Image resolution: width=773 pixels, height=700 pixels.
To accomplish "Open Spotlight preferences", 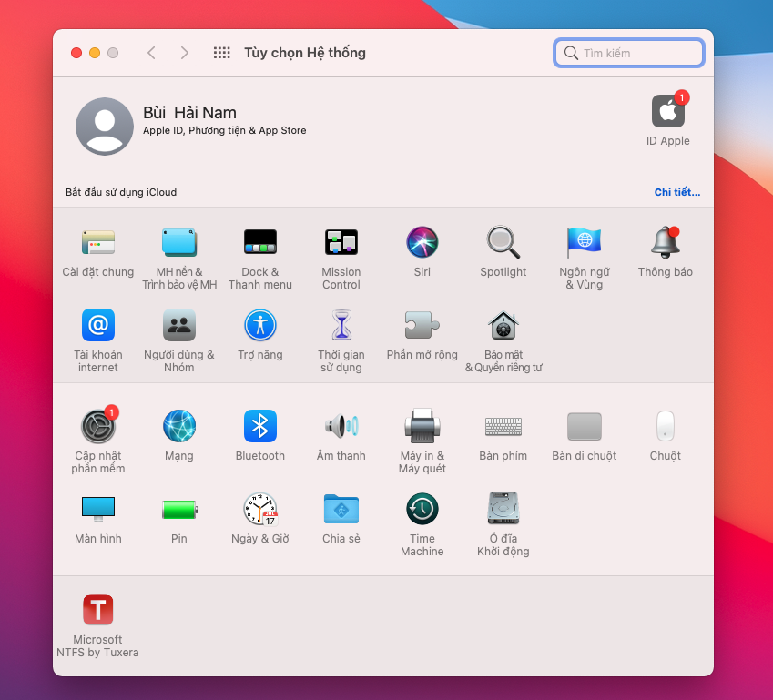I will tap(503, 242).
